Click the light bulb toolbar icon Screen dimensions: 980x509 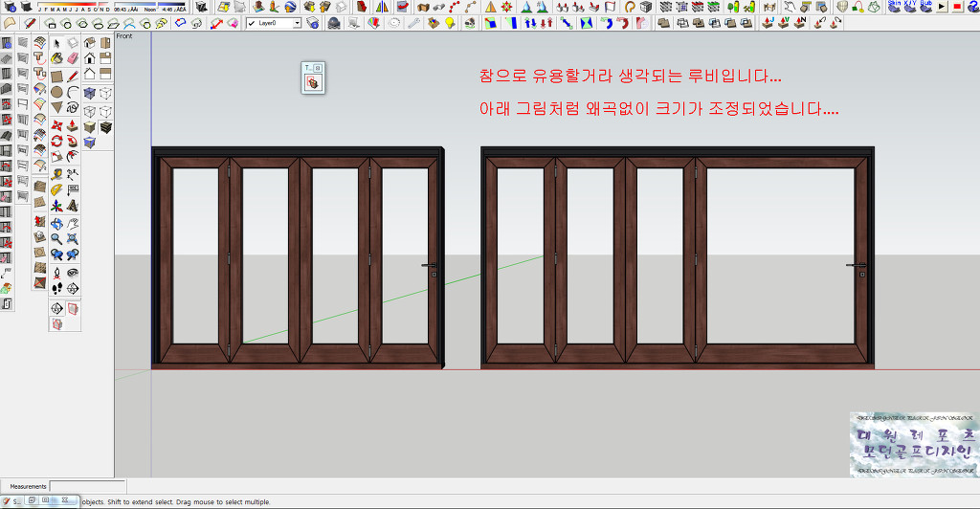pyautogui.click(x=450, y=23)
